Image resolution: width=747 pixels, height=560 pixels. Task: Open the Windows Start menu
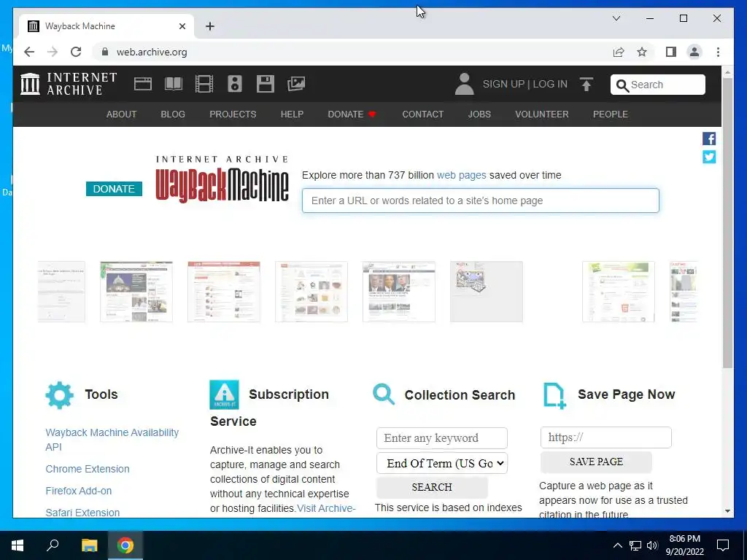tap(18, 545)
